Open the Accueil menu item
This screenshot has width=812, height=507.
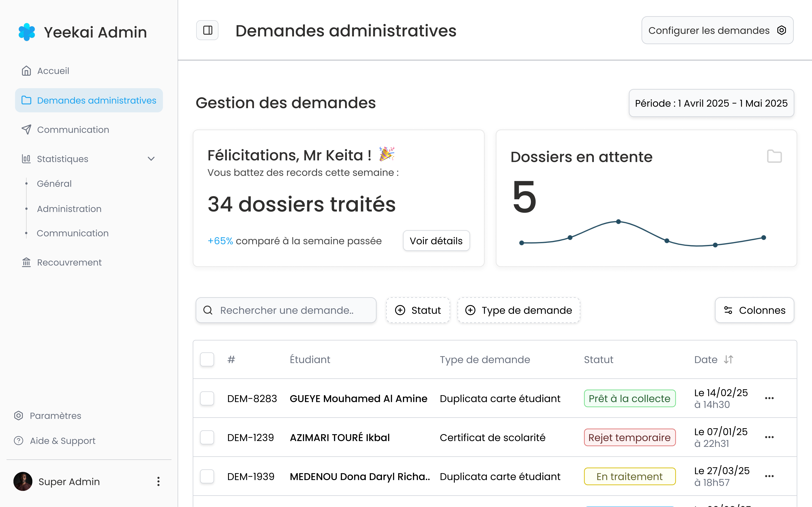pos(53,71)
